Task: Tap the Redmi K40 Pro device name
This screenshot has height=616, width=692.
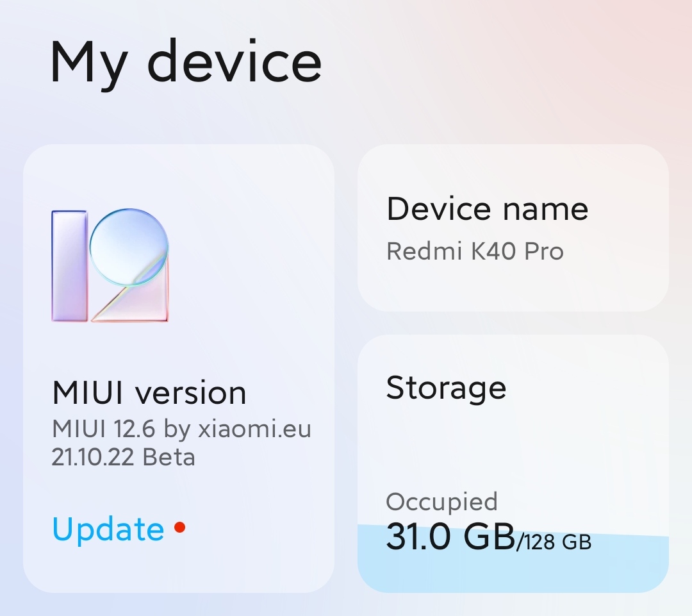Action: coord(475,251)
